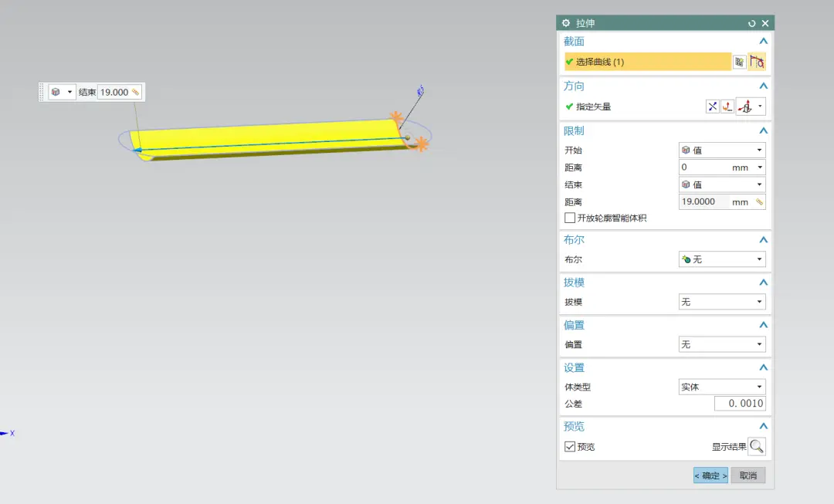Collapse the 方向 section
834x504 pixels.
[x=763, y=86]
